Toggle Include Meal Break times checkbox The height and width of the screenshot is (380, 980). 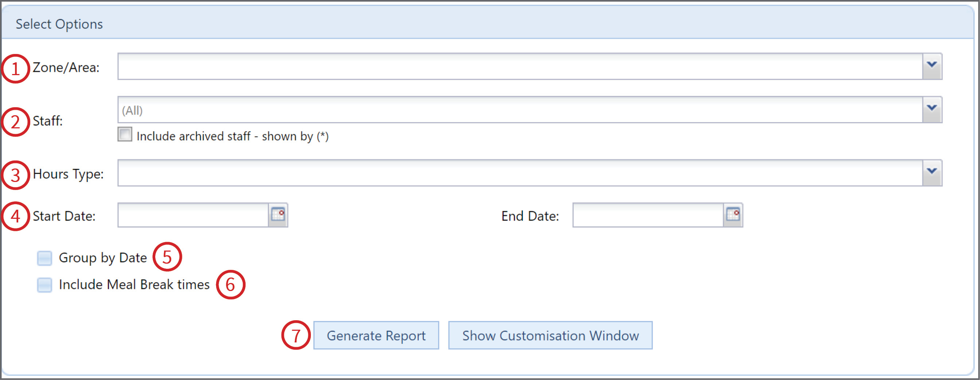[x=44, y=285]
